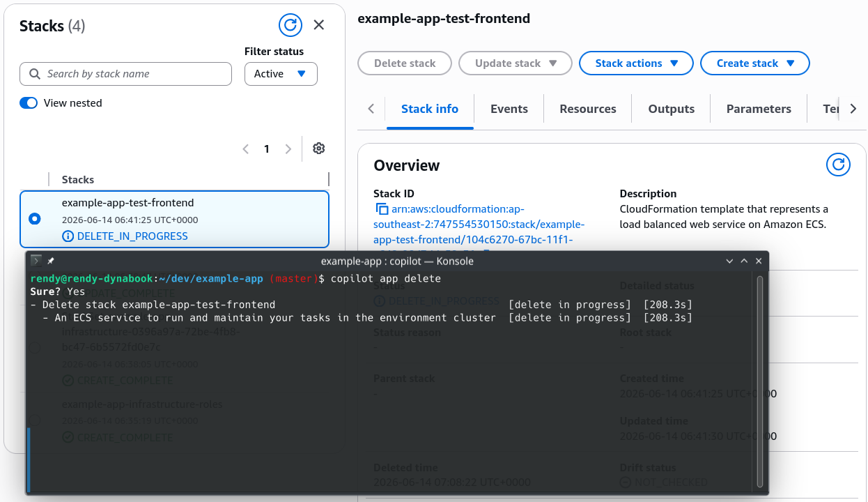Go to previous page of stacks
This screenshot has height=502, width=868.
245,149
